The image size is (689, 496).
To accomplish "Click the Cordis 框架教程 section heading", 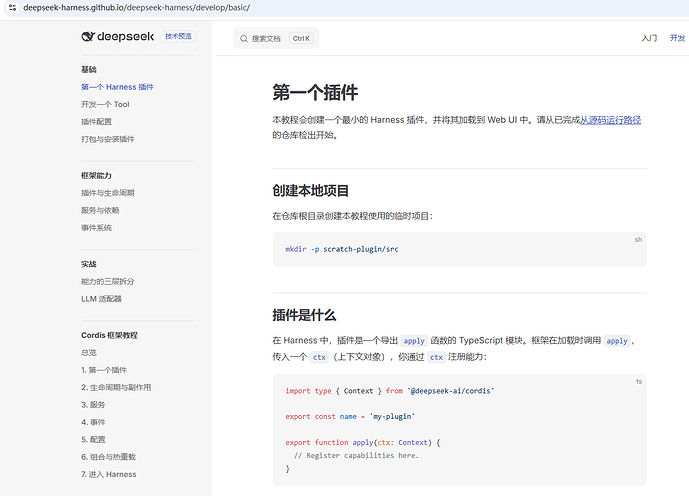I will click(109, 335).
